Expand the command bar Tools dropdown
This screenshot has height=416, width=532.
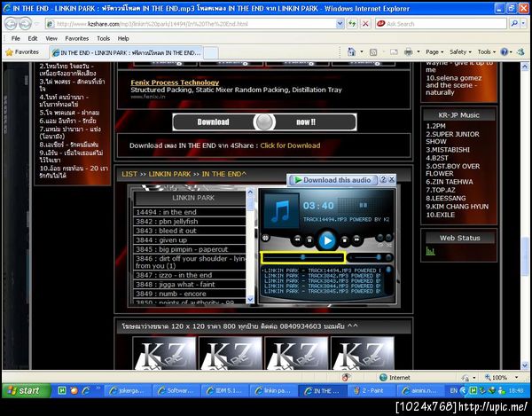coord(487,52)
